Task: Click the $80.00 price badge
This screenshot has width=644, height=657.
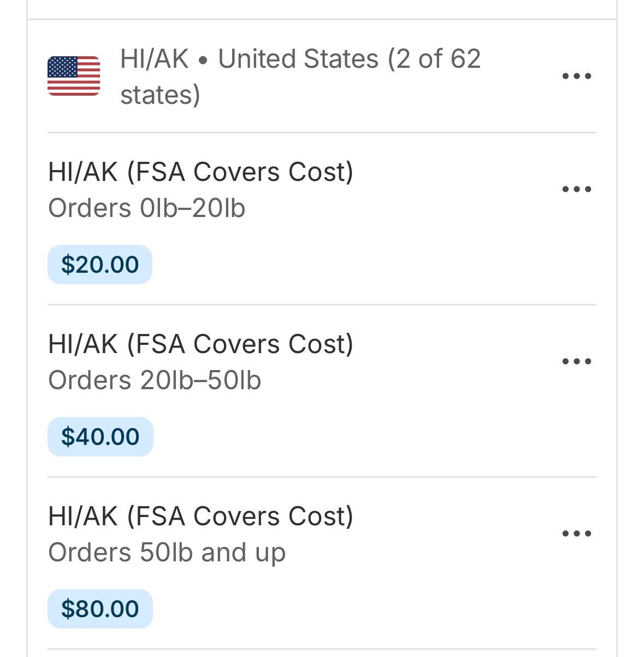Action: point(100,609)
